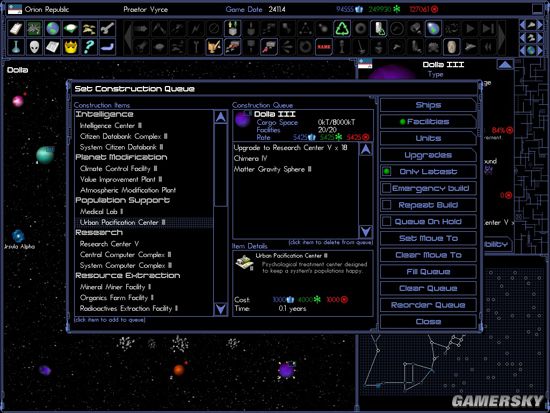
Task: Enable the Repeat Build checkbox
Action: coord(387,205)
